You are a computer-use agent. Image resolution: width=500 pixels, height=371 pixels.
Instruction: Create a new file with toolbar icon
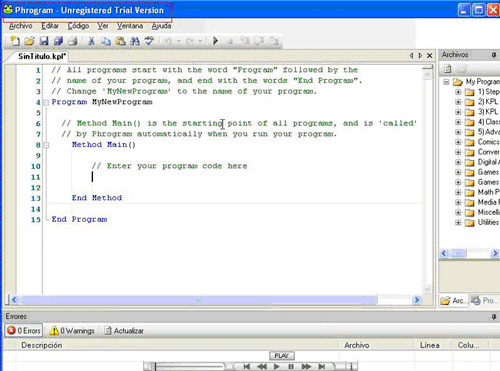pyautogui.click(x=15, y=41)
